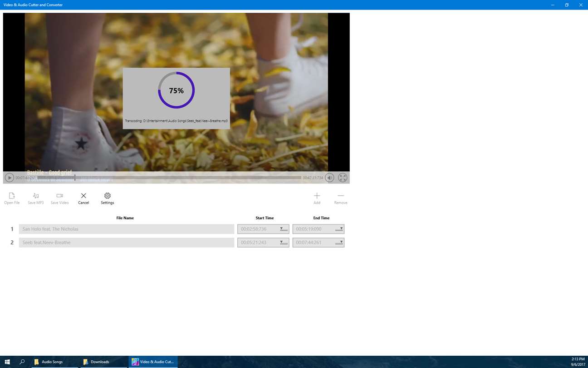The width and height of the screenshot is (588, 368).
Task: Cancel the transcoding operation
Action: click(x=83, y=199)
